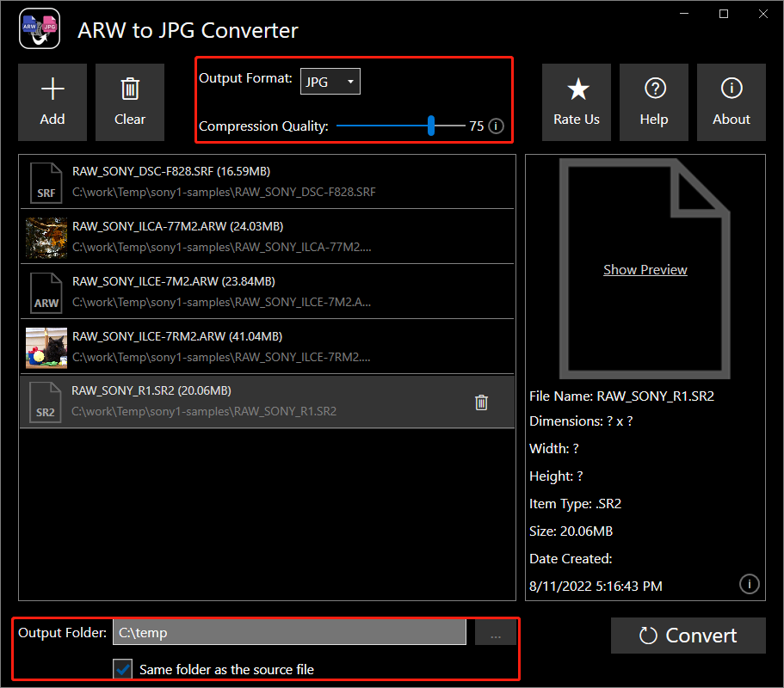Click the ARW to JPG app logo
This screenshot has width=784, height=688.
tap(39, 30)
